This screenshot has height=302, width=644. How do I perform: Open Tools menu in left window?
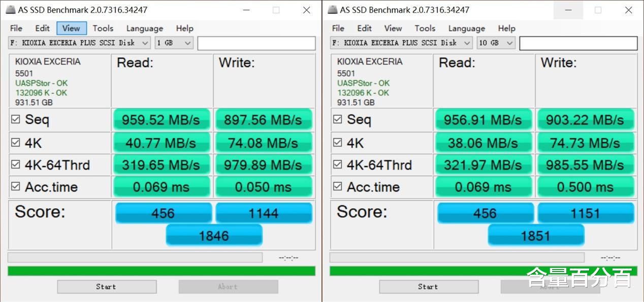(x=103, y=28)
